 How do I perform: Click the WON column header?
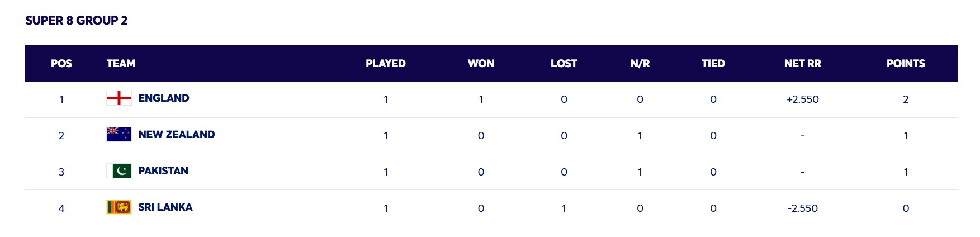[x=481, y=64]
